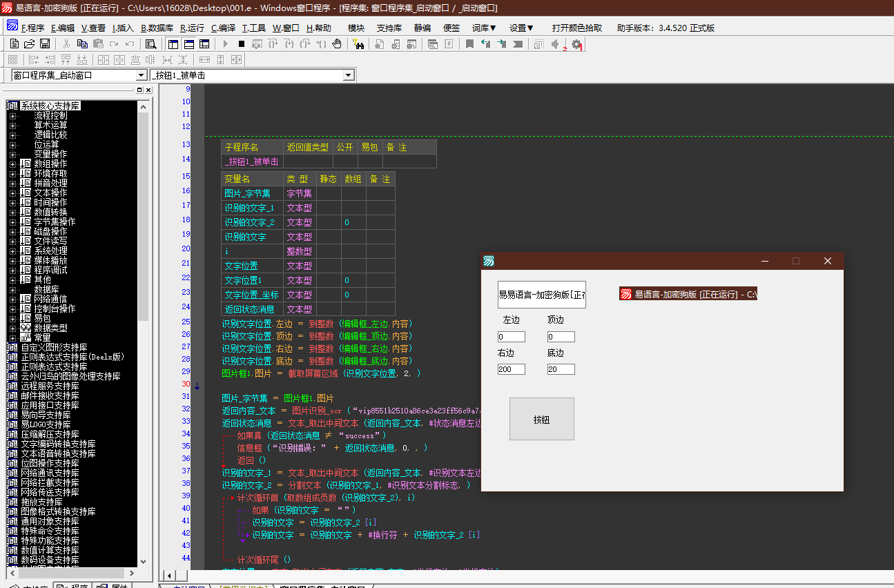Click the bookmark flag toolbar icon

pos(469,44)
